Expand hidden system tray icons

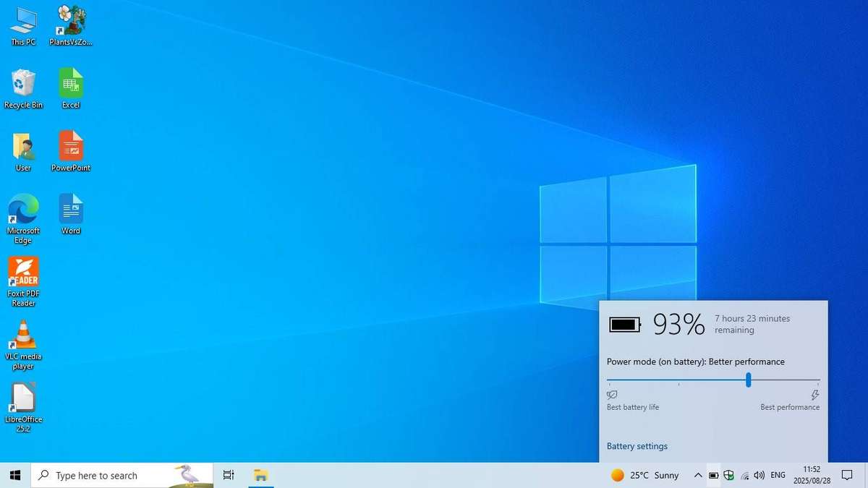(698, 475)
